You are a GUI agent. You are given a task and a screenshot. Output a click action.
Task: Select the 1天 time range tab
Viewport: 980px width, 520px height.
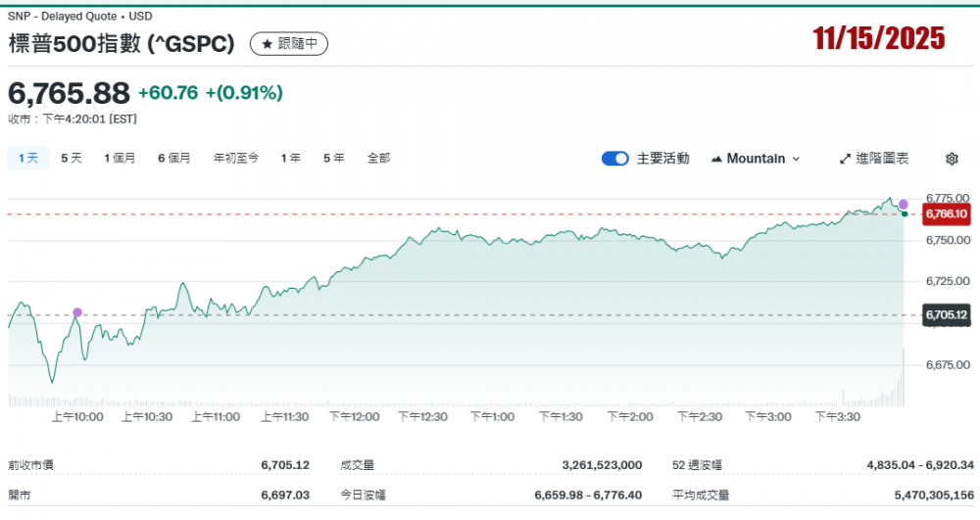[x=28, y=158]
